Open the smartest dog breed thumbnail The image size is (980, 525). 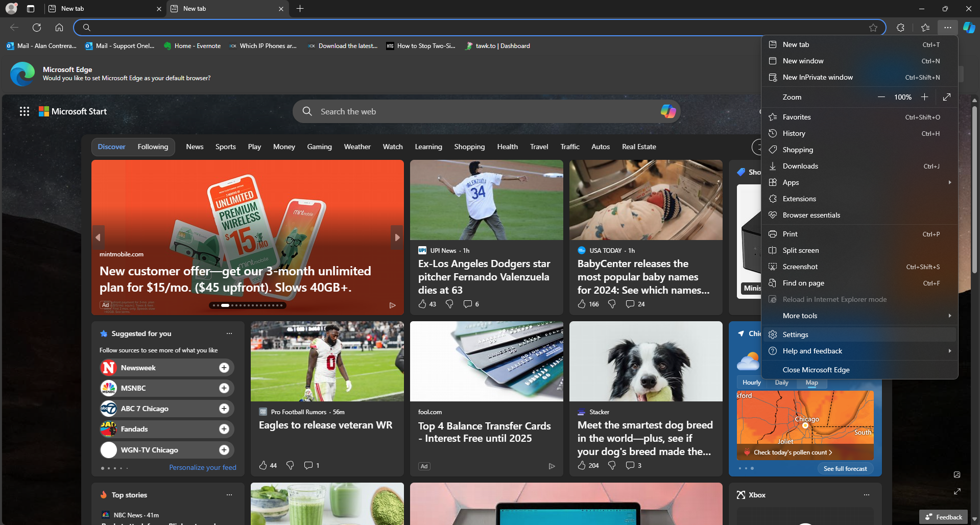pyautogui.click(x=646, y=362)
